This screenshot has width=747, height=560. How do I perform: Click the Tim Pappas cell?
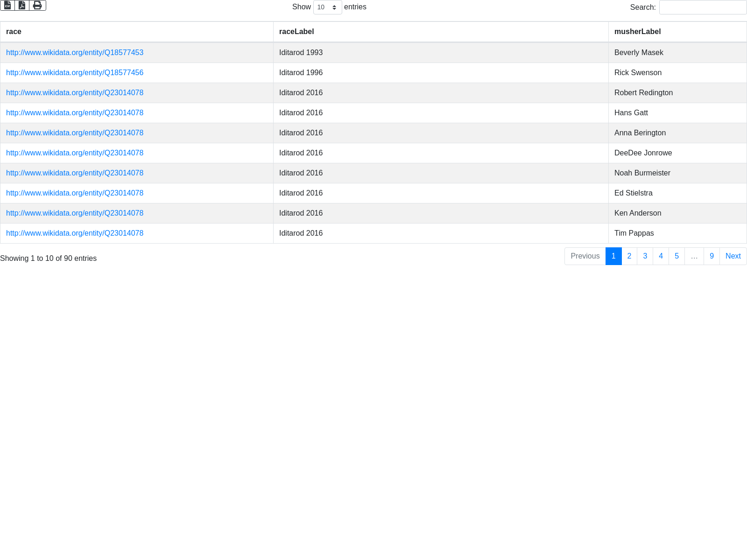click(677, 233)
